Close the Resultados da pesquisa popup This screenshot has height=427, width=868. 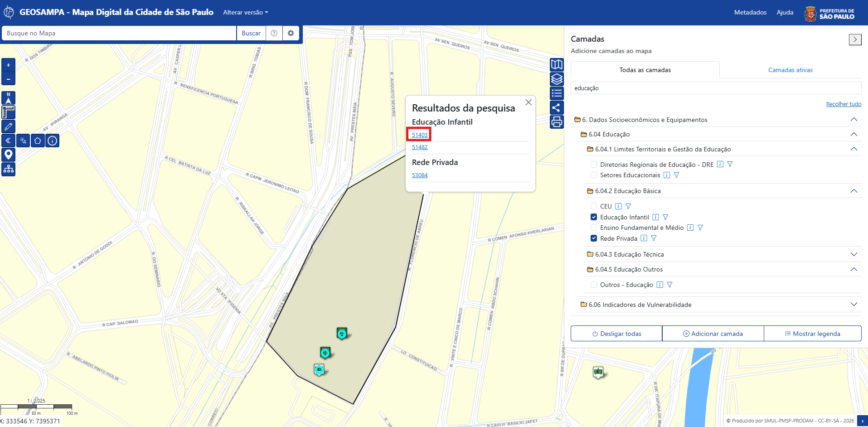(529, 102)
